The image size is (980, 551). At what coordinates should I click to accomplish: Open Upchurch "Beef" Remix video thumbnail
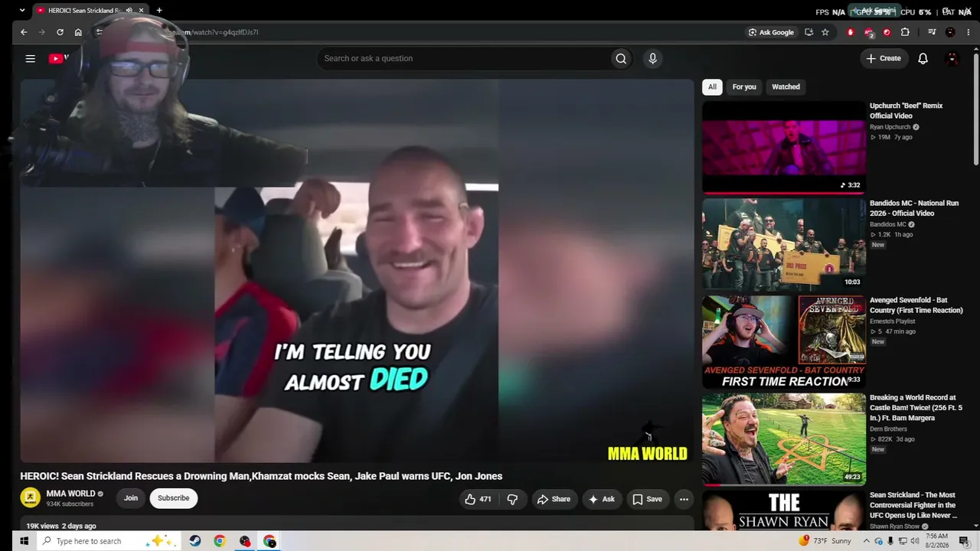click(x=784, y=148)
